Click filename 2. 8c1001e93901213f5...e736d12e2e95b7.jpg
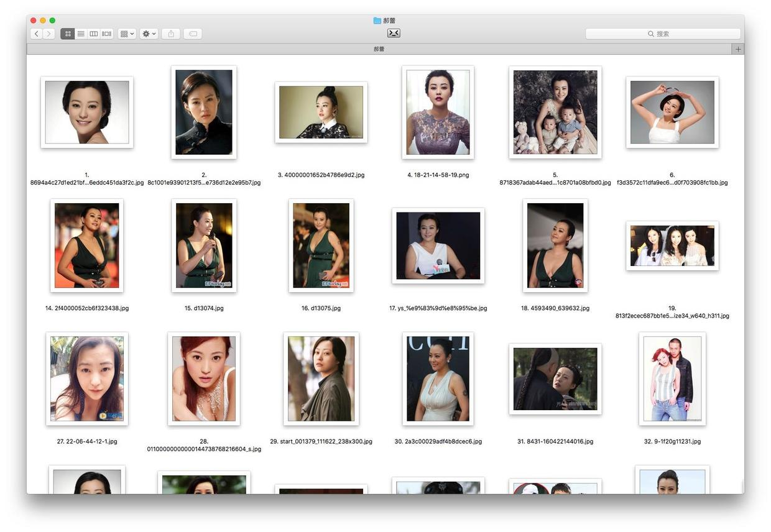Screen dimensions: 771x532 (x=204, y=179)
